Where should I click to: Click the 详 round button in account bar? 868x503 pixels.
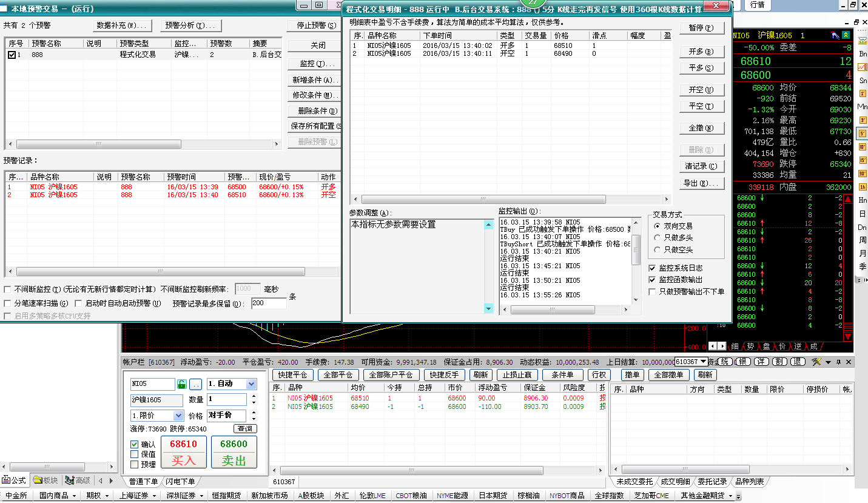tap(761, 362)
